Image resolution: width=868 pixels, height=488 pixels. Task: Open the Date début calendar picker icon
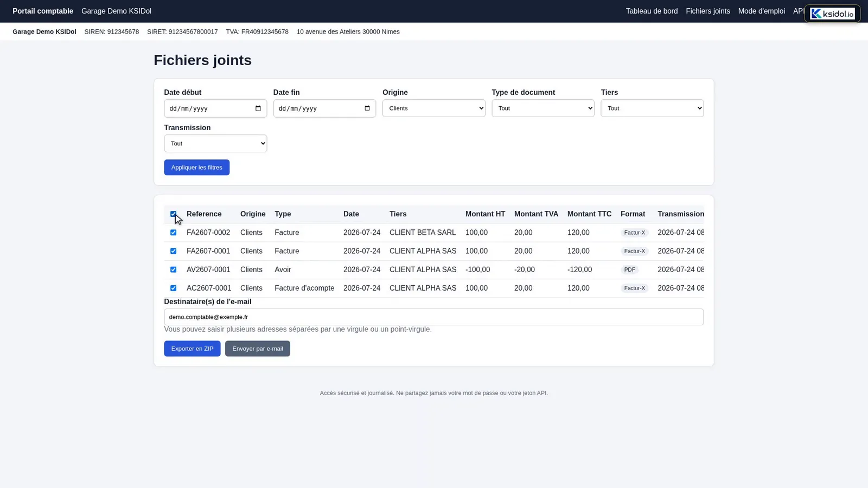click(258, 108)
